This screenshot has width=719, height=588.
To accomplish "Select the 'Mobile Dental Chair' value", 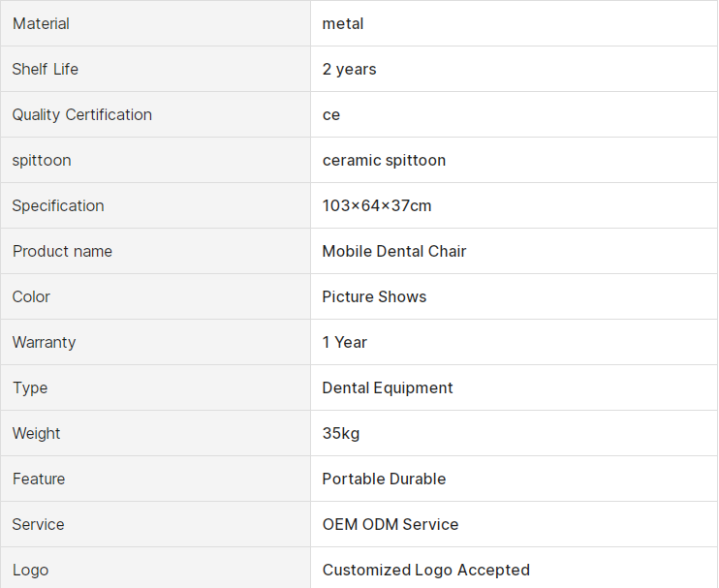I will point(394,251).
